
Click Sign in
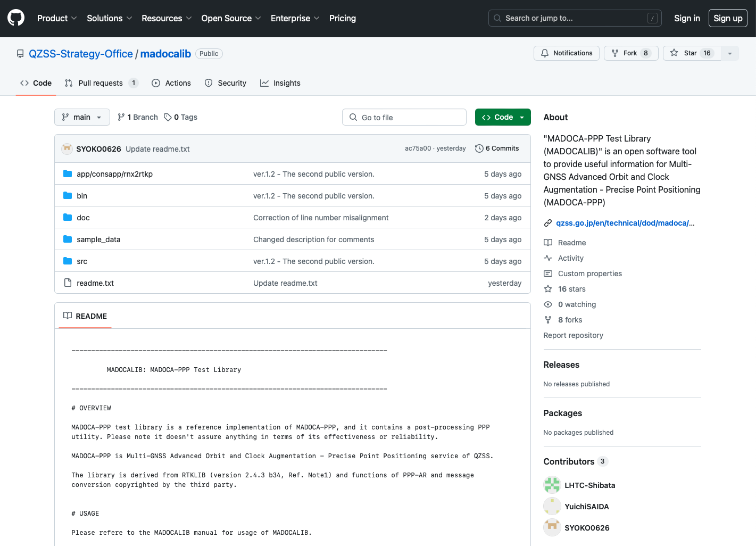pyautogui.click(x=687, y=18)
